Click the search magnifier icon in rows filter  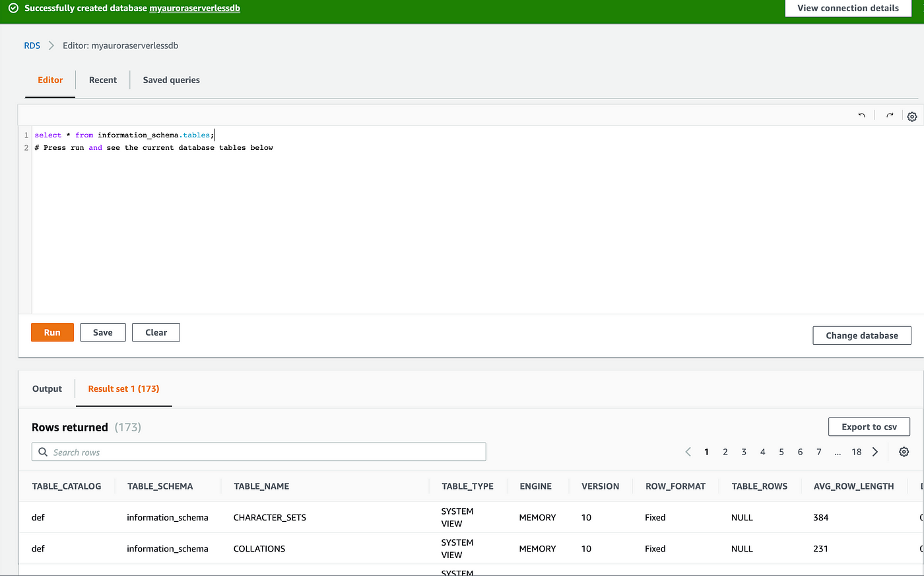point(43,452)
